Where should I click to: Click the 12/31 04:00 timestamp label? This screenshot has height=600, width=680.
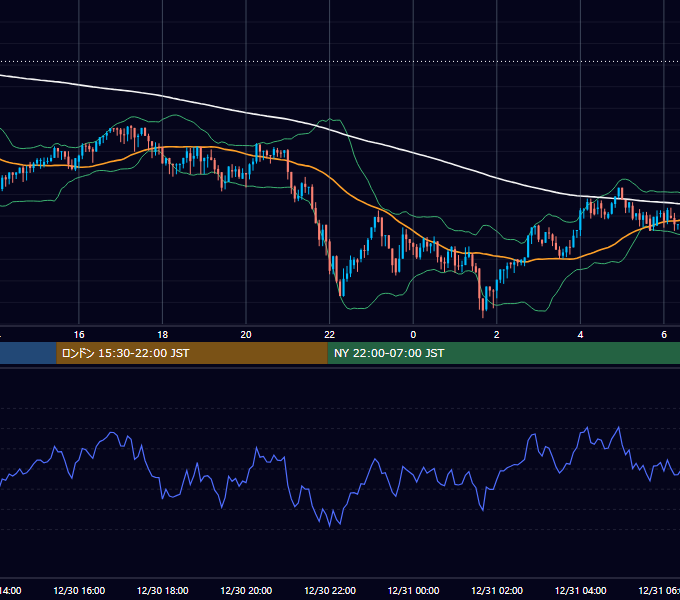click(x=580, y=591)
